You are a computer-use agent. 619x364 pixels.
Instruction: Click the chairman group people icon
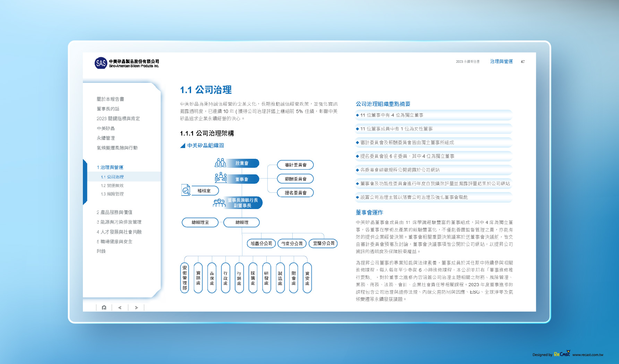pyautogui.click(x=219, y=203)
